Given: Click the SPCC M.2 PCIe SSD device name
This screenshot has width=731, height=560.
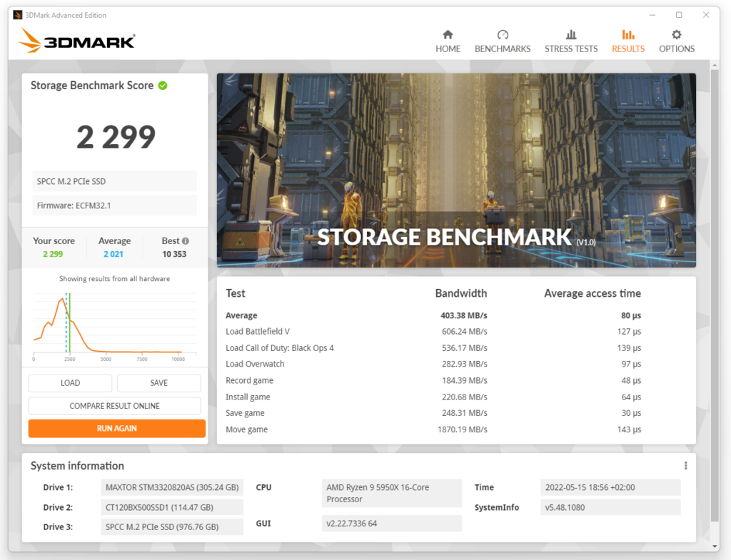Looking at the screenshot, I should click(x=114, y=181).
